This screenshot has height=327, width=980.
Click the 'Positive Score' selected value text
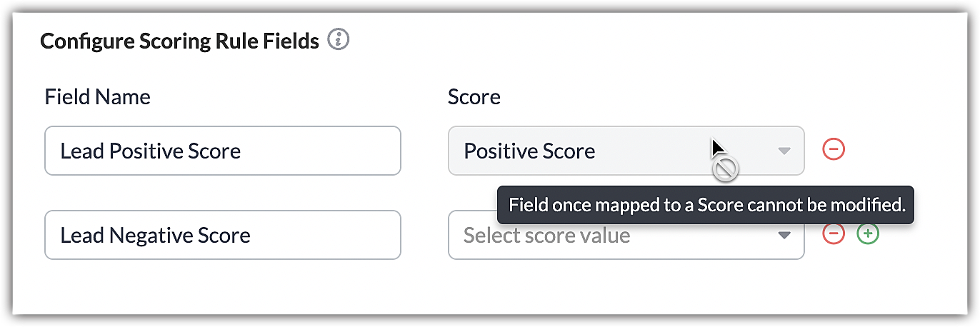529,151
